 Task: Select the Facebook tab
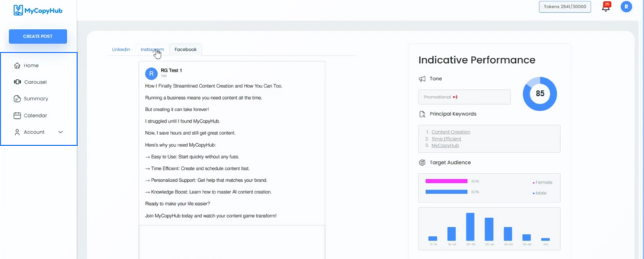pyautogui.click(x=186, y=49)
